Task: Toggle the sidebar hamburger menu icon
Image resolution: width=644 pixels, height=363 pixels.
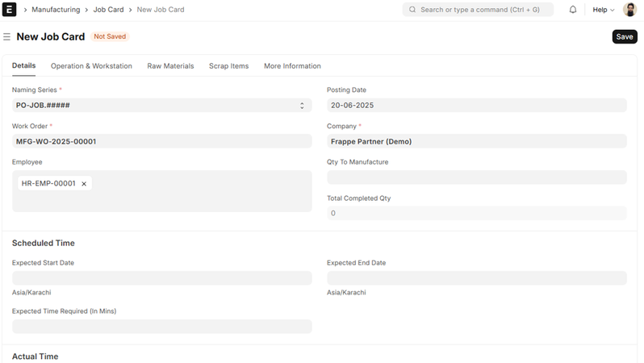Action: [x=6, y=37]
